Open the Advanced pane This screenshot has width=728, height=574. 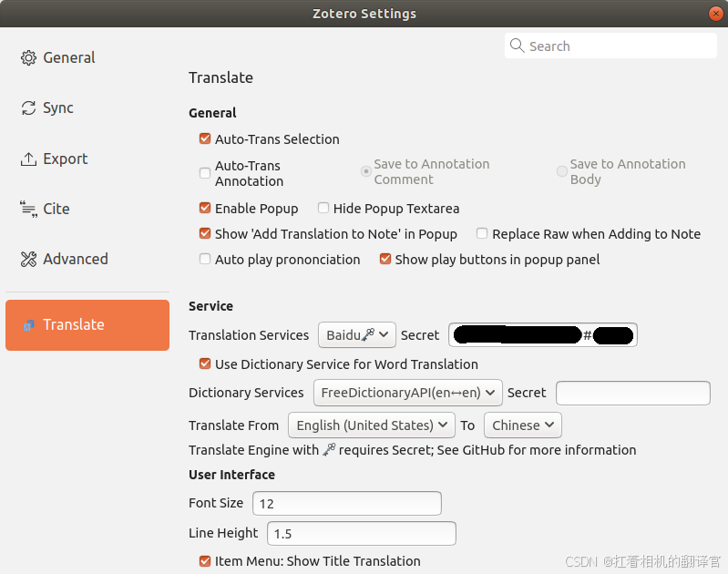(87, 259)
